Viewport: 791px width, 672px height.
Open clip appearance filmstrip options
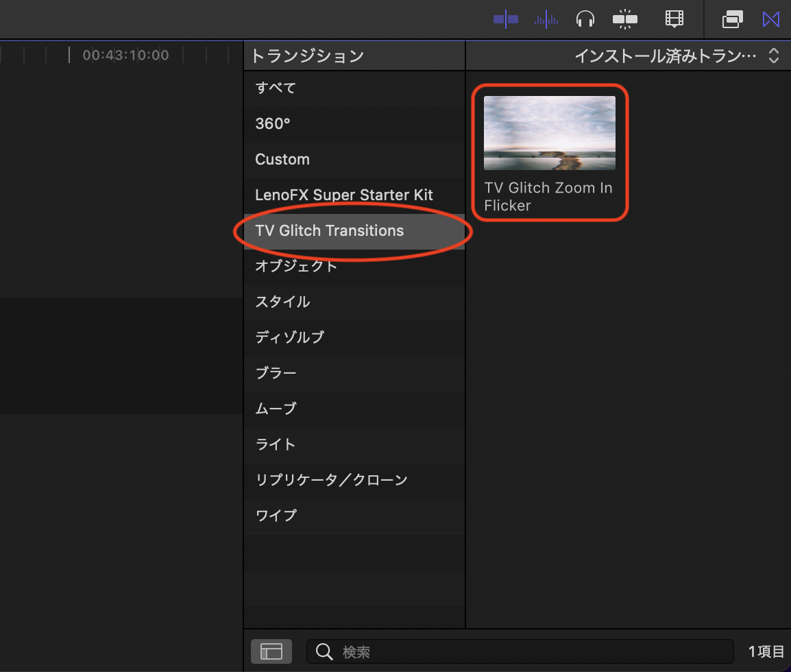point(674,19)
